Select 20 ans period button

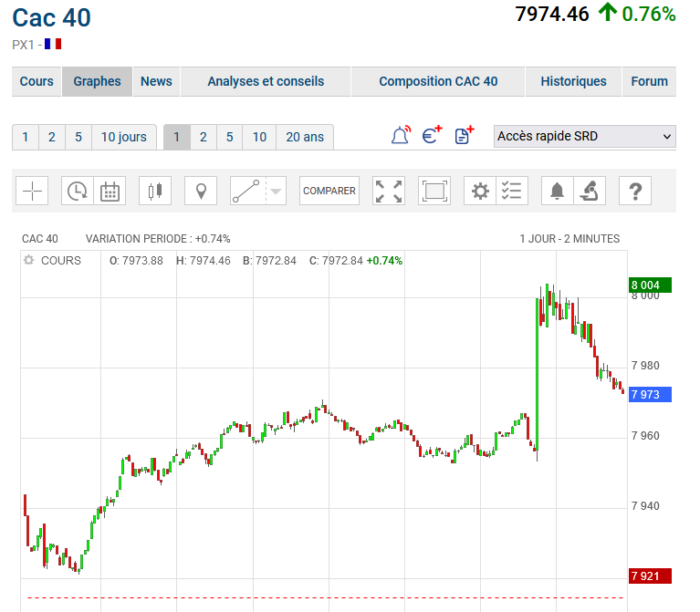[x=305, y=137]
